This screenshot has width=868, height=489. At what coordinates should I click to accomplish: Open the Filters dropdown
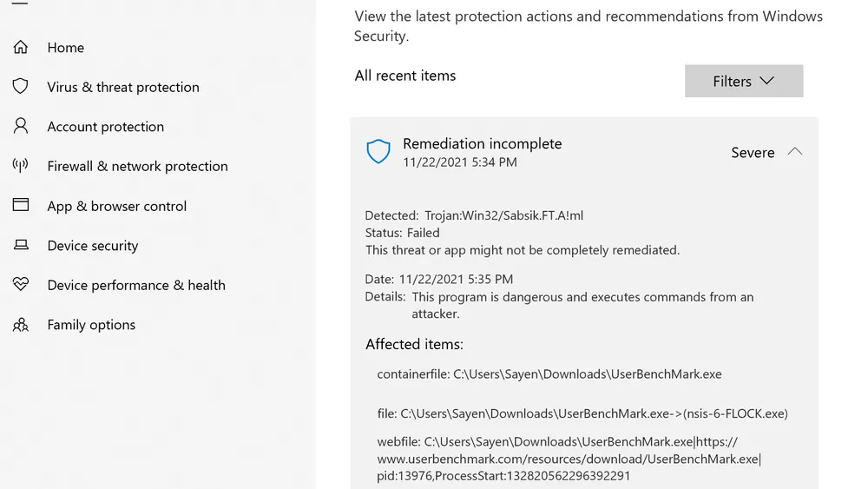tap(743, 81)
